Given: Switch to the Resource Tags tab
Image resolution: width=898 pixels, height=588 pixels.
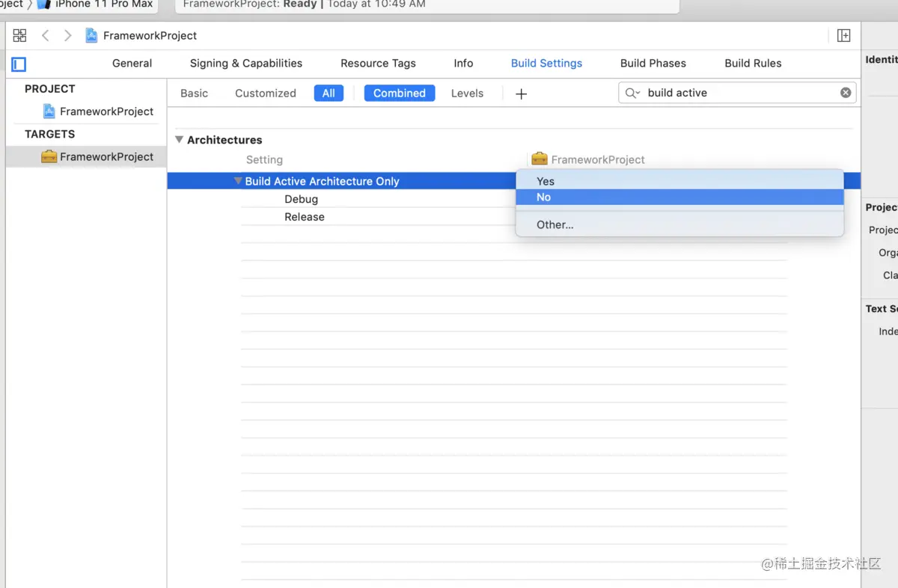Looking at the screenshot, I should pos(378,64).
